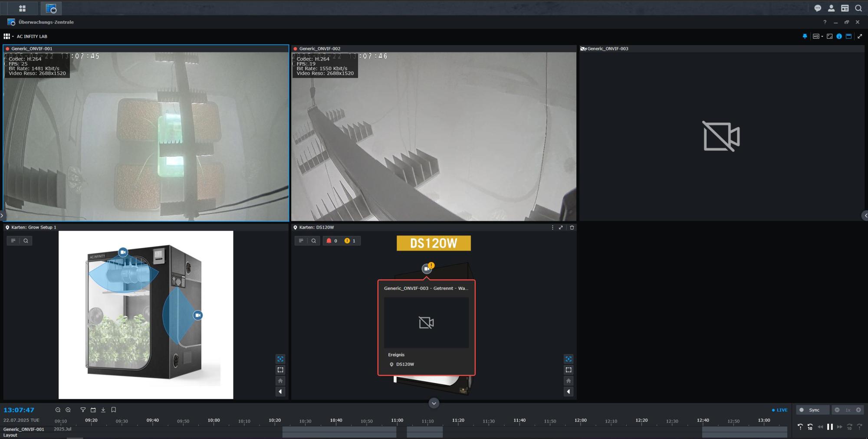The width and height of the screenshot is (868, 439).
Task: Switch to LIVE view
Action: (780, 410)
